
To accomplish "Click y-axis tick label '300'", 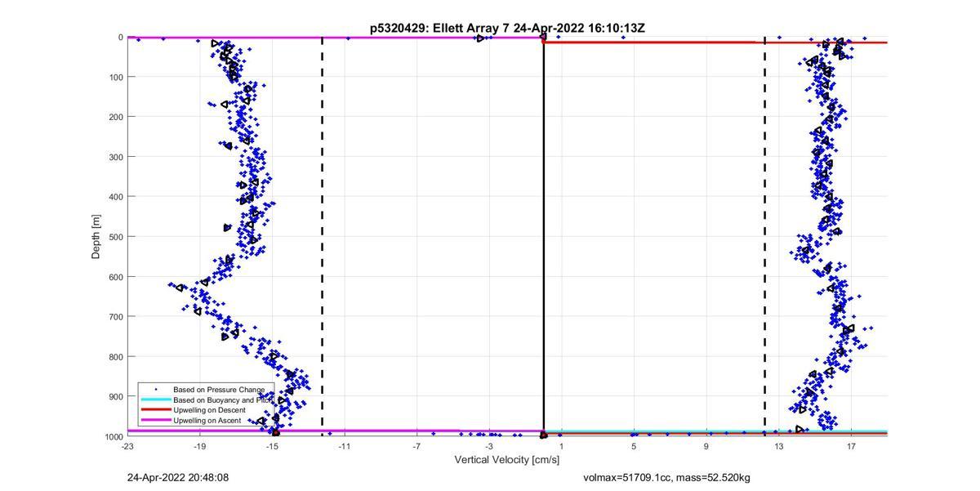I will (x=116, y=157).
